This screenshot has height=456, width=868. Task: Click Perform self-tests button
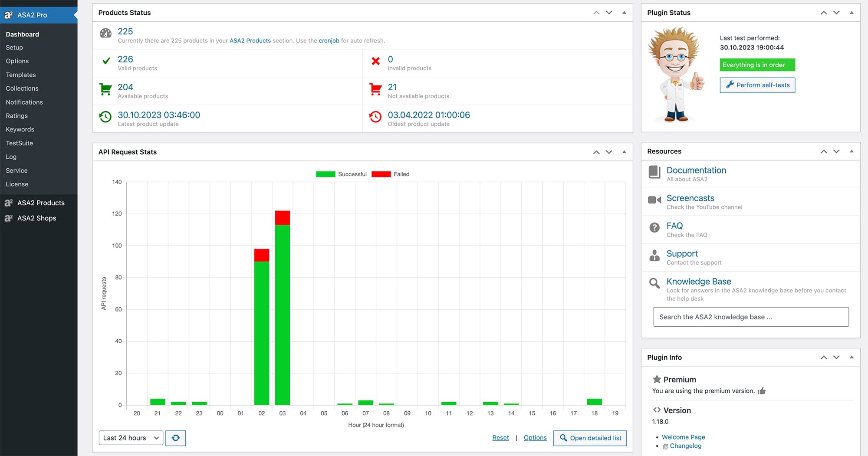click(757, 85)
